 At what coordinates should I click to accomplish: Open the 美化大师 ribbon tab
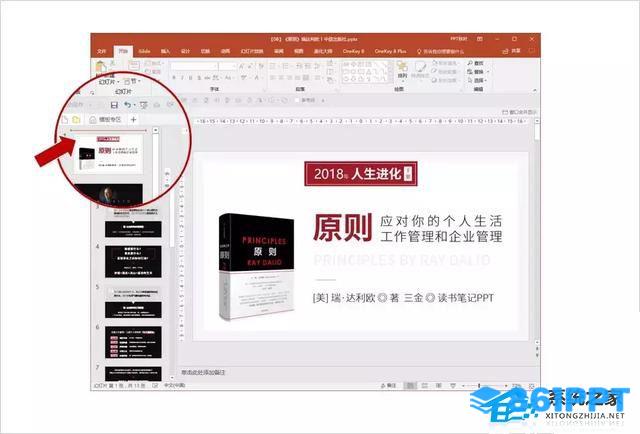coord(322,51)
